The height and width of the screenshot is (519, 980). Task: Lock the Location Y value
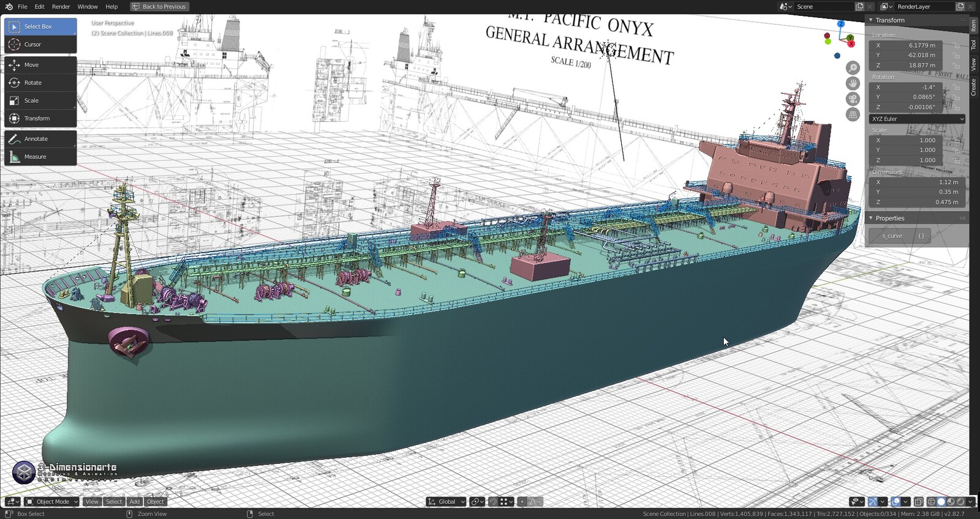click(x=957, y=55)
